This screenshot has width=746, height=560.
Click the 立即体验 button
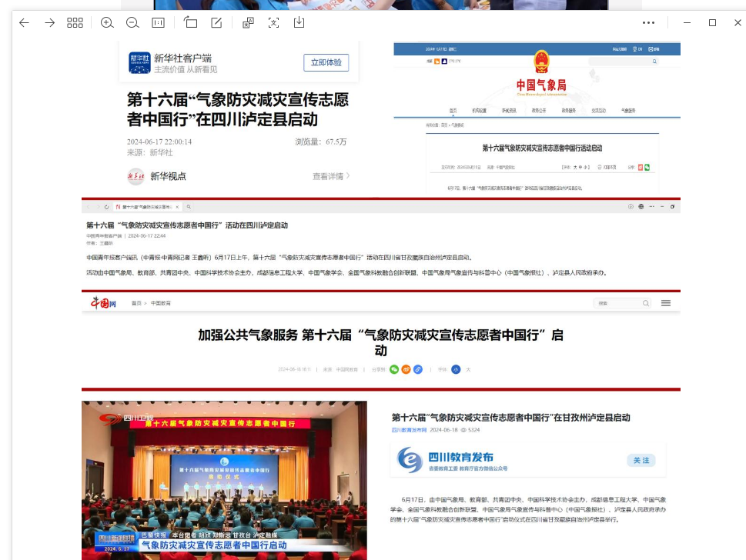click(x=326, y=62)
